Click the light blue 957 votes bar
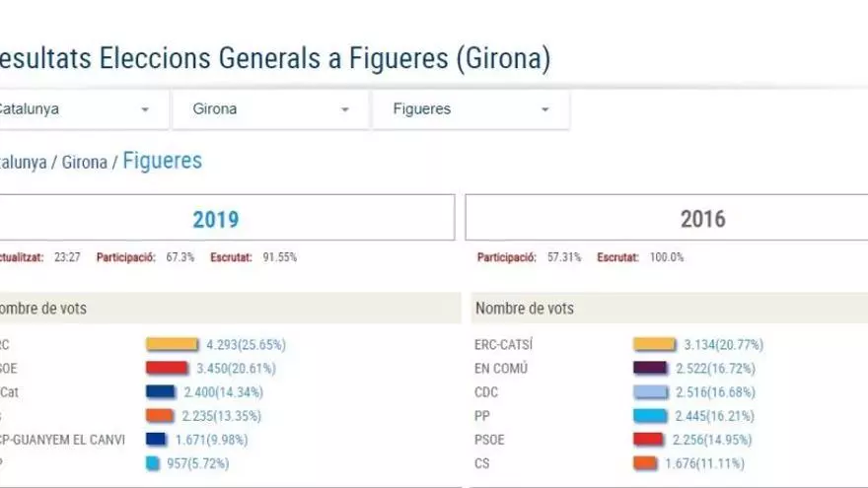 click(x=152, y=462)
